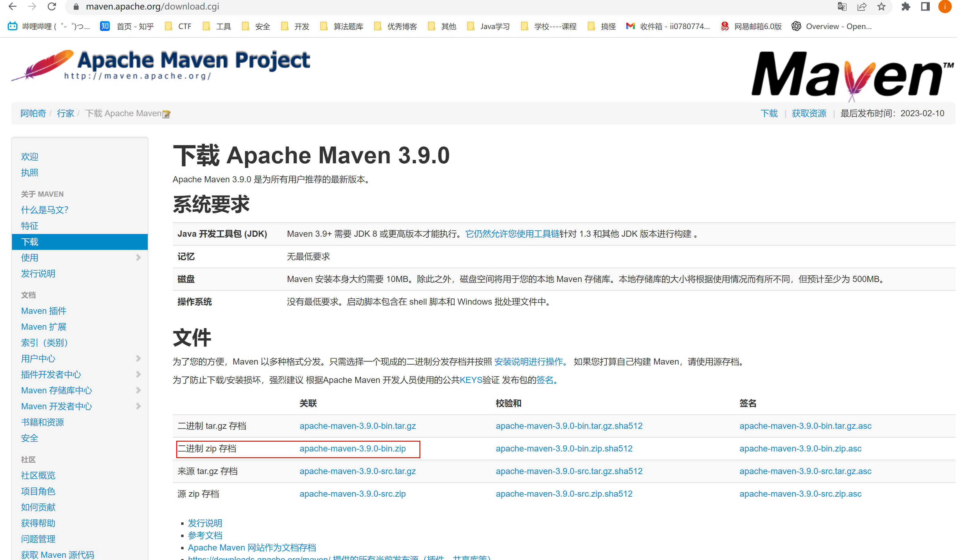Open the 网易邮箱6.0版 bookmark
957x560 pixels.
(751, 26)
